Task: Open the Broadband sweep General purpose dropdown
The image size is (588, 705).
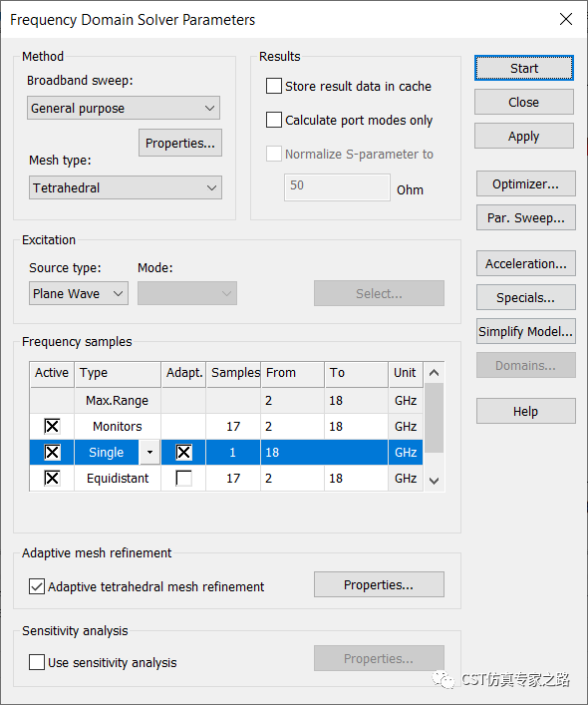Action: click(x=124, y=108)
